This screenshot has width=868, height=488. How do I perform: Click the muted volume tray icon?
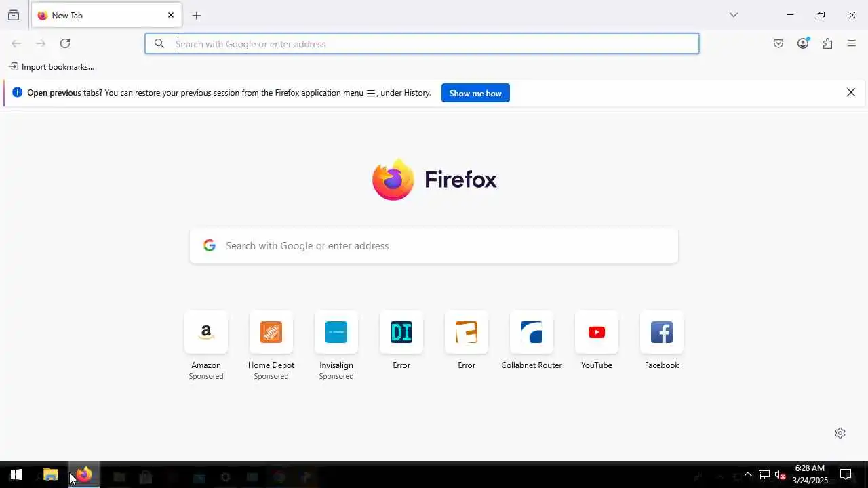click(x=781, y=475)
